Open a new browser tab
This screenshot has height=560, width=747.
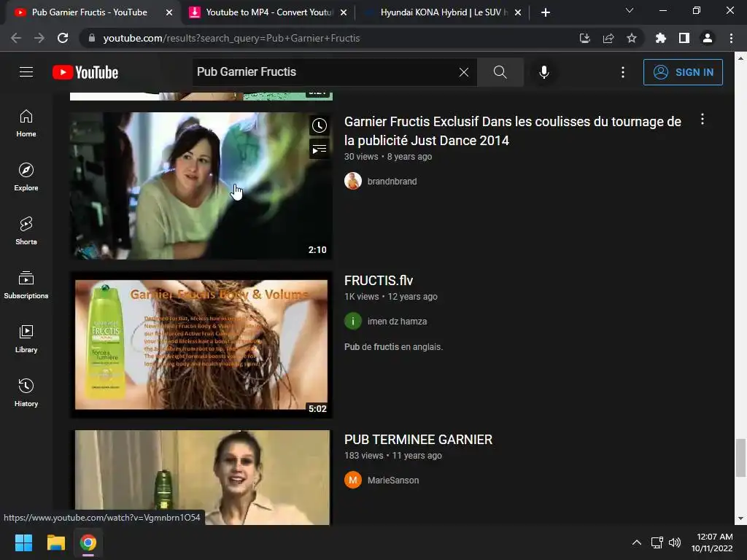pos(546,12)
